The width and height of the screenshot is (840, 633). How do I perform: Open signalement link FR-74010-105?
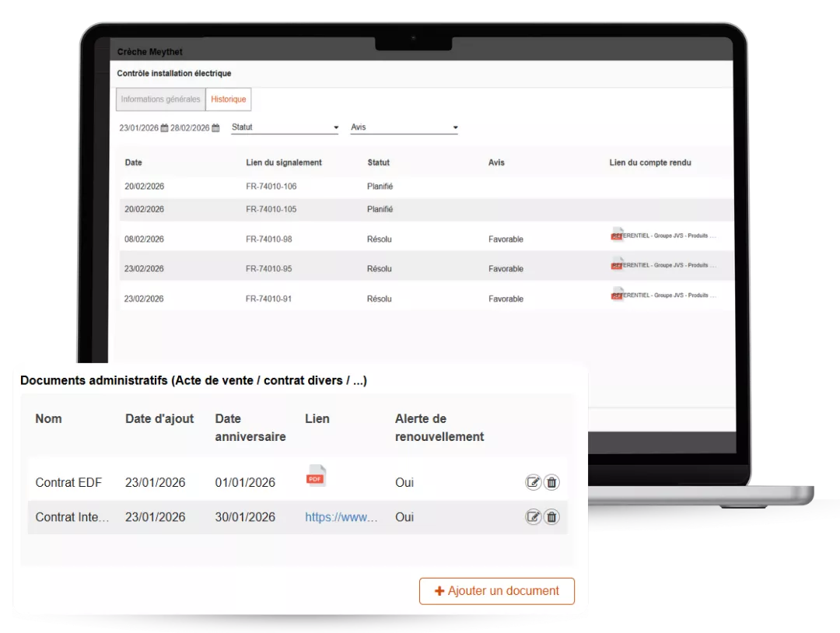271,209
